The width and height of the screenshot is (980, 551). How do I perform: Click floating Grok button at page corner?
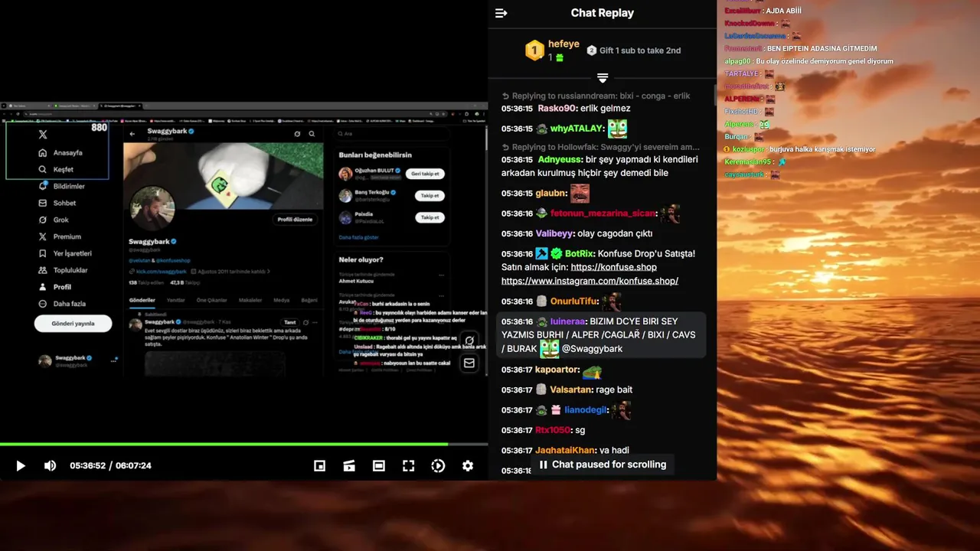coord(469,341)
